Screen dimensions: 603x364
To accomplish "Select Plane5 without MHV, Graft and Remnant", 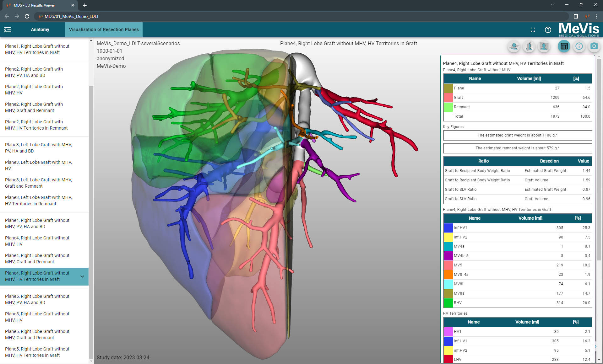I will [44, 335].
